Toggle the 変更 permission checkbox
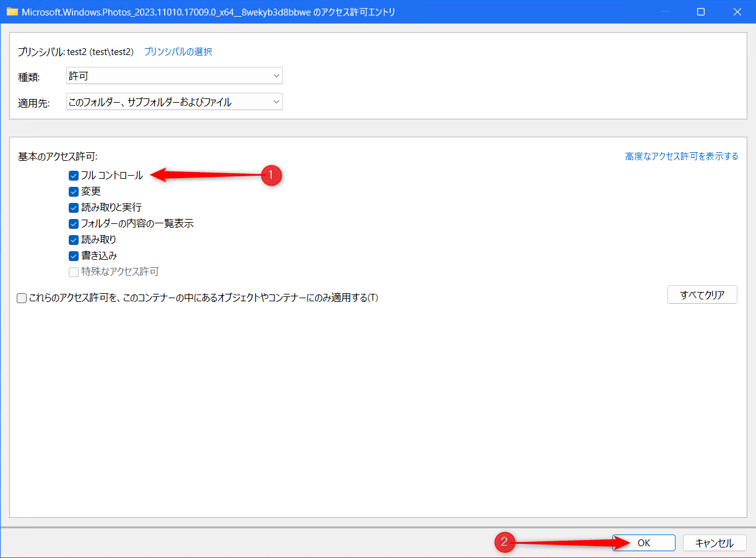Image resolution: width=756 pixels, height=558 pixels. point(74,192)
